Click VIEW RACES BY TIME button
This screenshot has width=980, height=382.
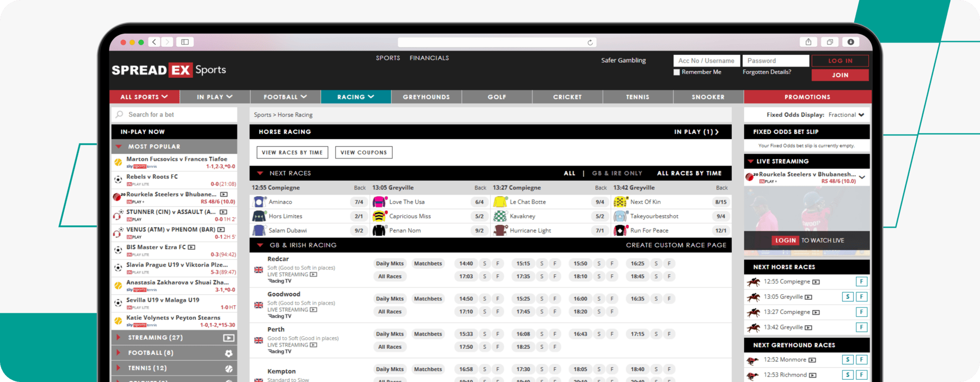pyautogui.click(x=292, y=152)
